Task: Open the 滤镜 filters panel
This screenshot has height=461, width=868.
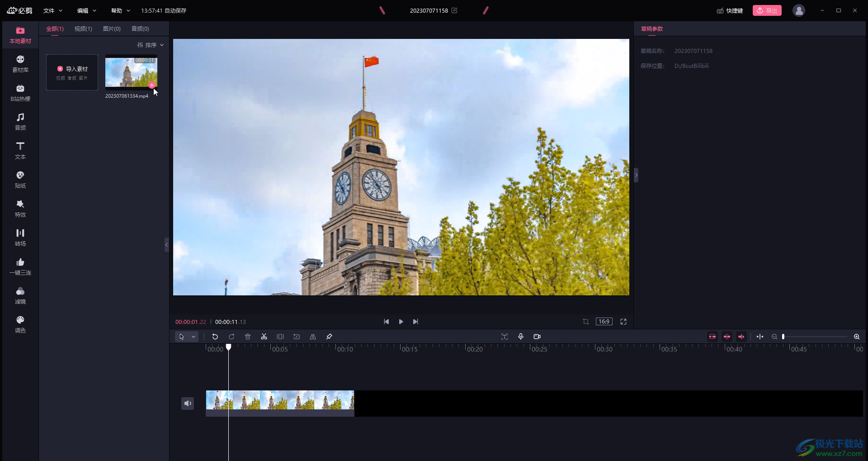Action: tap(20, 296)
